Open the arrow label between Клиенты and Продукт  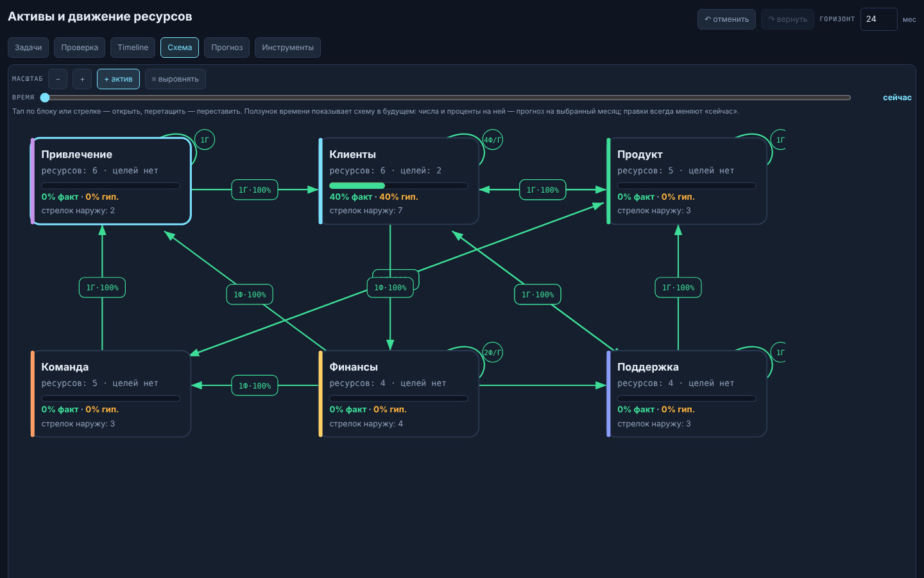543,189
